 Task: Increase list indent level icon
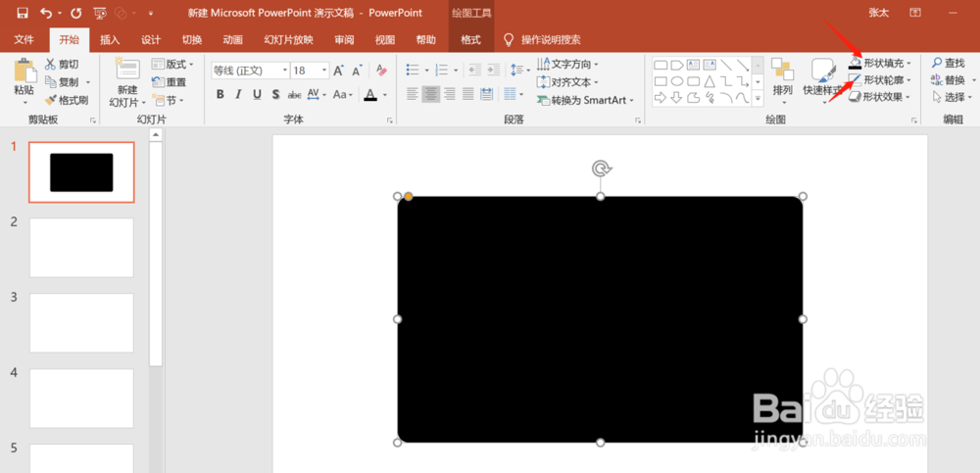point(494,70)
